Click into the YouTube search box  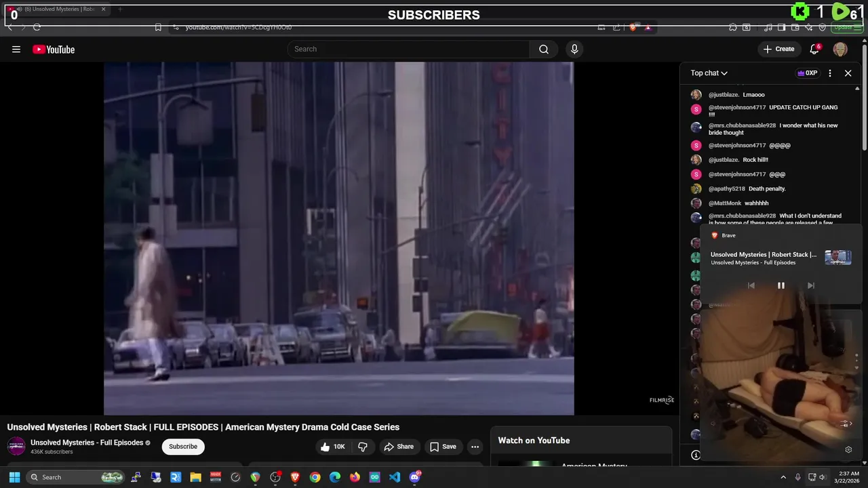pyautogui.click(x=409, y=49)
